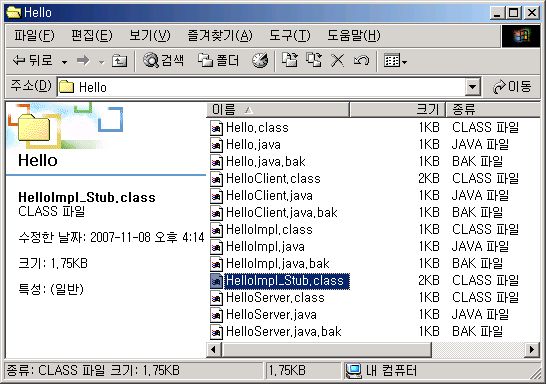The width and height of the screenshot is (546, 384).
Task: Select file icon of HelloImpl.class
Action: point(216,230)
